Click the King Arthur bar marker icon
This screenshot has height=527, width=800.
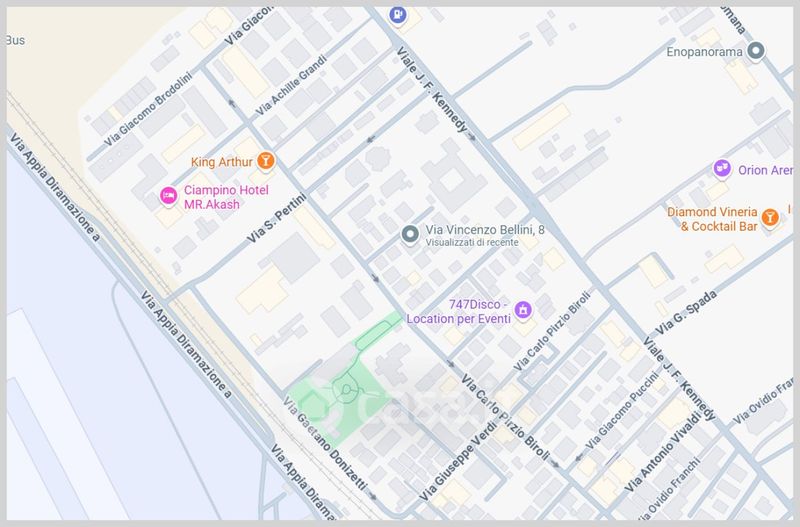pos(265,161)
